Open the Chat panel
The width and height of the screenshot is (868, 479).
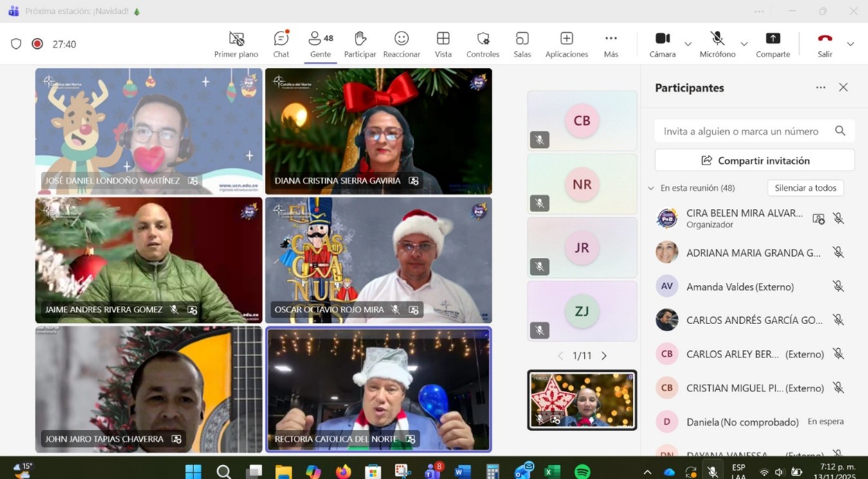point(281,44)
